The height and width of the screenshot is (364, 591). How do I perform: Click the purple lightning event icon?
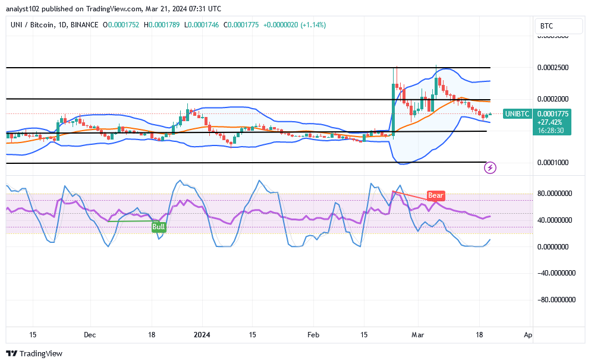[x=490, y=167]
